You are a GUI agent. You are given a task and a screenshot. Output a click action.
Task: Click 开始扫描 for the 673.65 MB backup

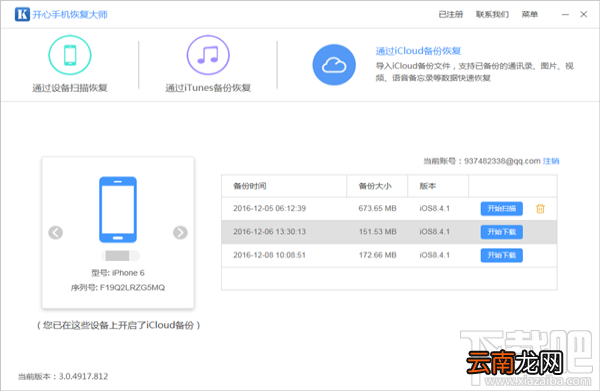pos(502,209)
